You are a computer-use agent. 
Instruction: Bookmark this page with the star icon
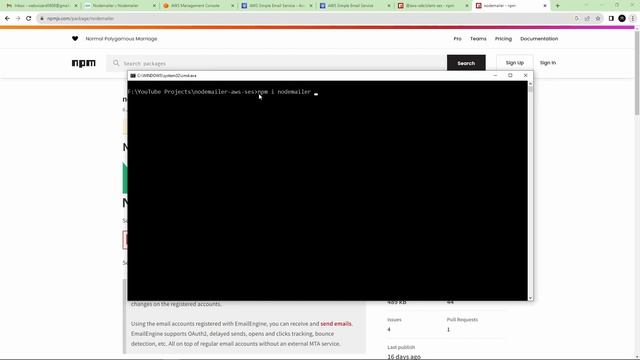click(x=598, y=18)
